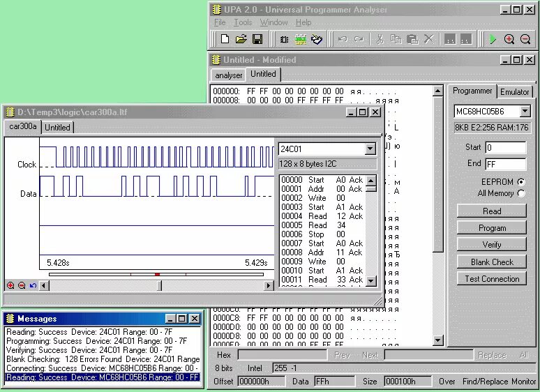
Task: Switch to the Emulator tab
Action: pos(514,92)
